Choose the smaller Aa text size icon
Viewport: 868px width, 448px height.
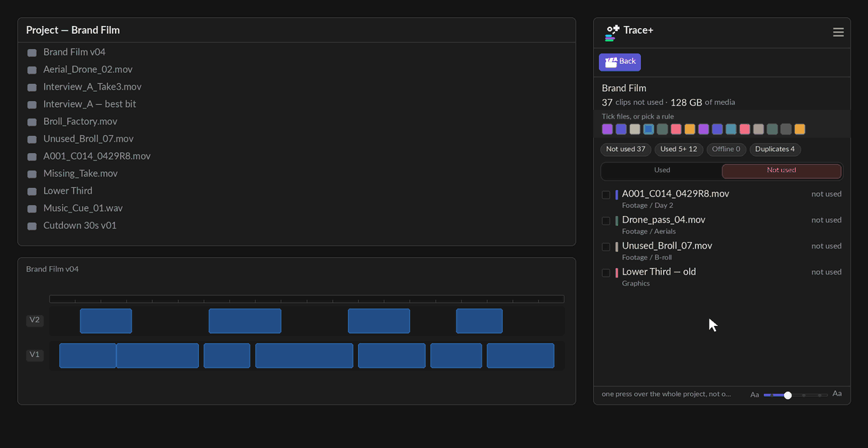[754, 395]
